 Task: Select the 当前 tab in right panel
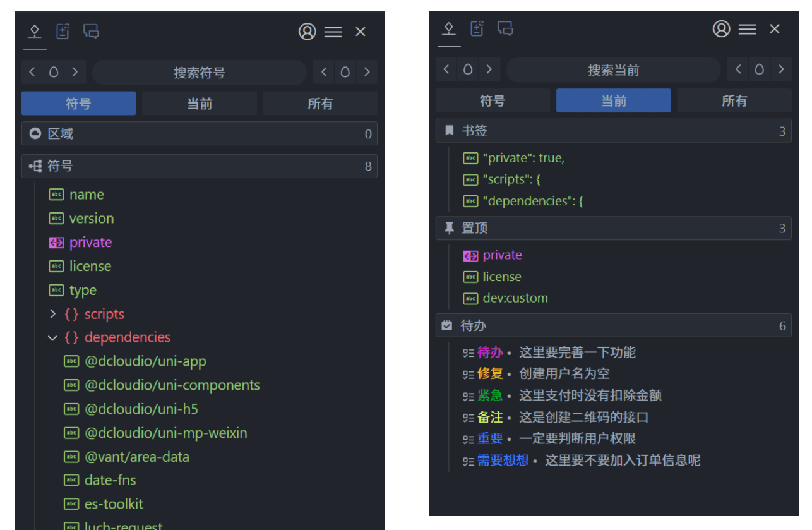tap(614, 100)
